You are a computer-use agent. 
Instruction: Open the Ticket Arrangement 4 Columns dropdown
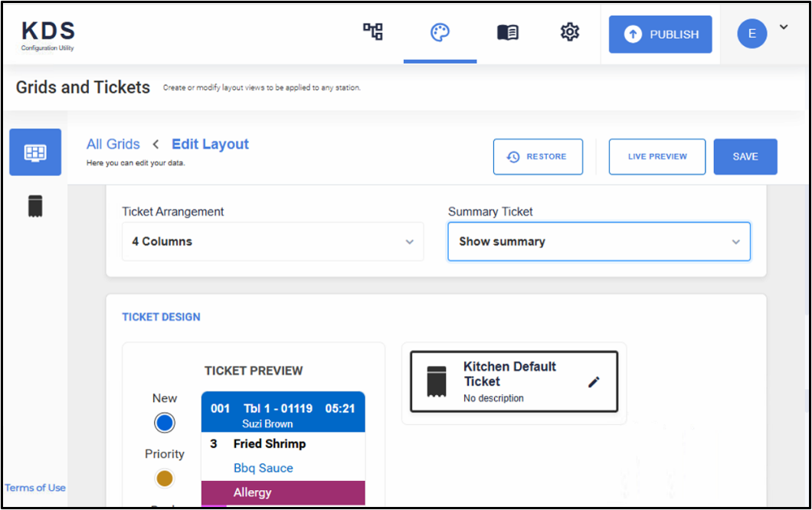(273, 242)
